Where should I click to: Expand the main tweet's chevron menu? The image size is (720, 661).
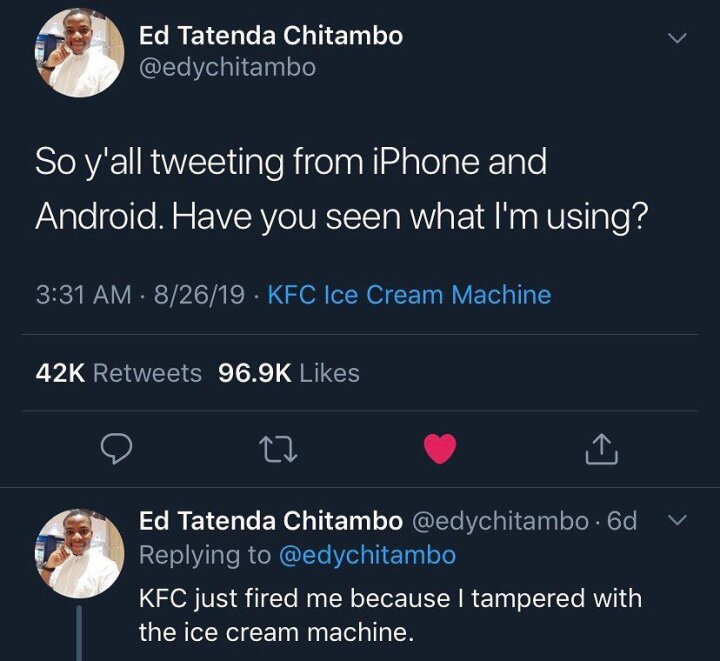coord(677,38)
